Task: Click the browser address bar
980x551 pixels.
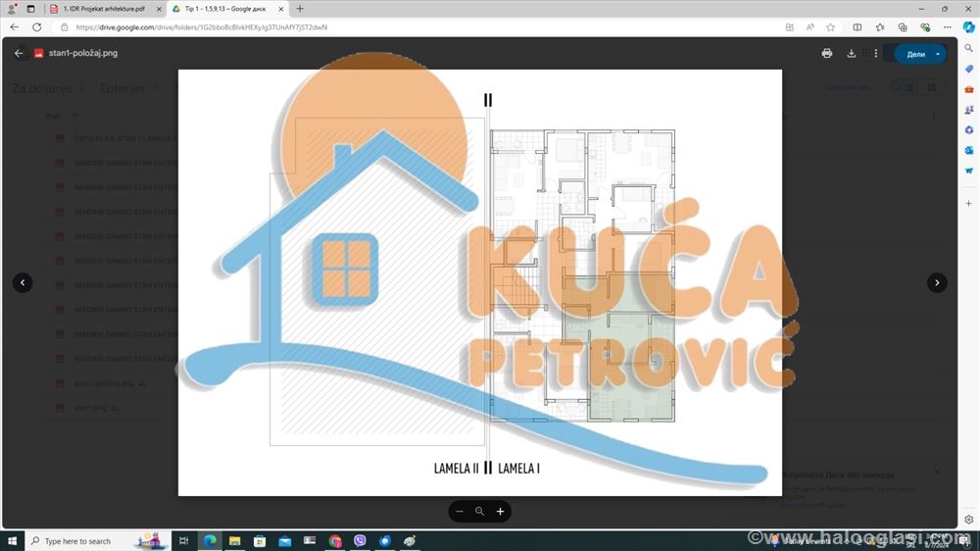Action: tap(392, 27)
